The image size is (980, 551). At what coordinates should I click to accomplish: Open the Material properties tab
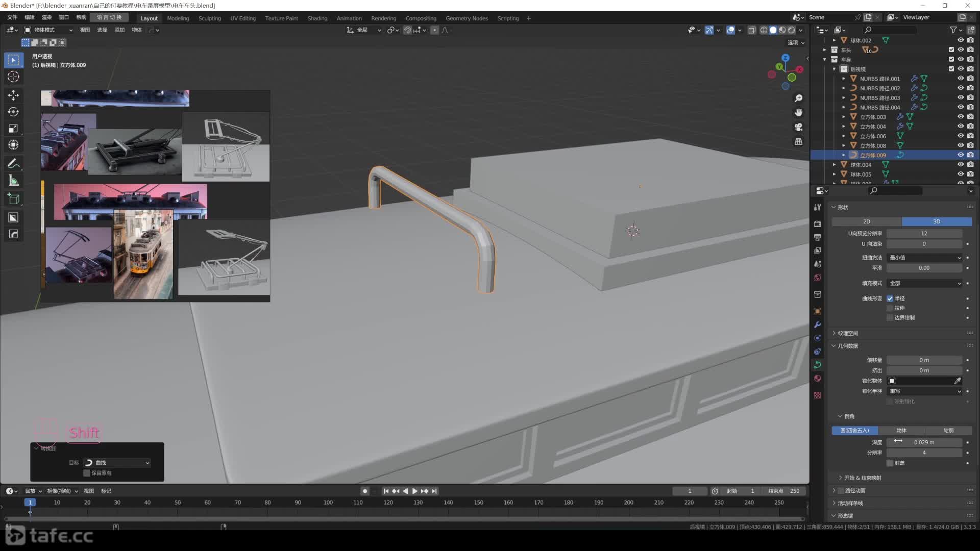(818, 378)
